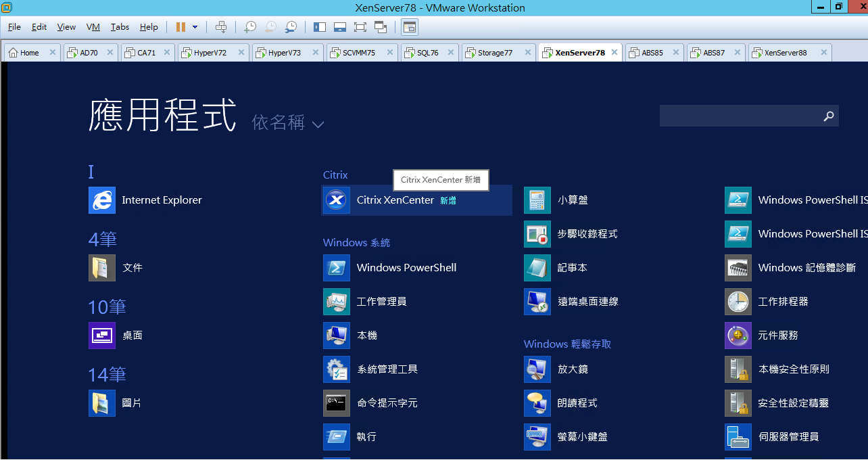Switch to the ABS87 tab
This screenshot has height=460, width=868.
[x=717, y=53]
